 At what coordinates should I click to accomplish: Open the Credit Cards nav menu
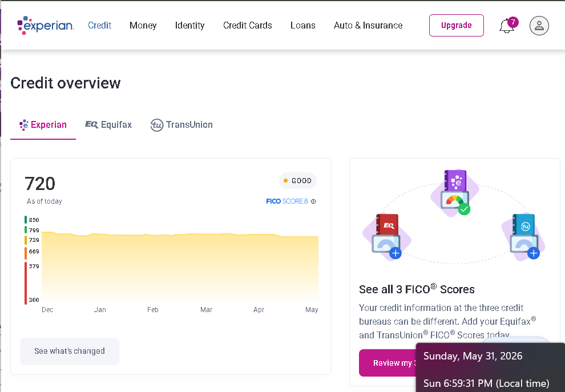click(x=247, y=25)
